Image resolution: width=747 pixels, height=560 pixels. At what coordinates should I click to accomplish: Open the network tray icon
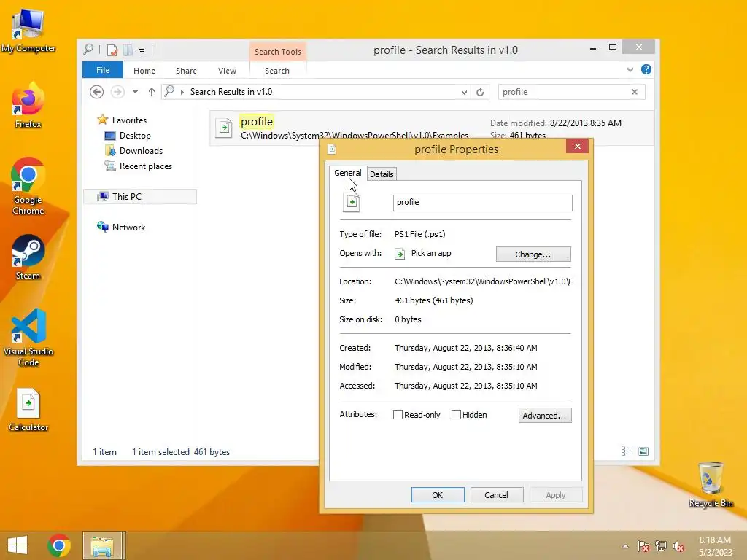pyautogui.click(x=661, y=547)
